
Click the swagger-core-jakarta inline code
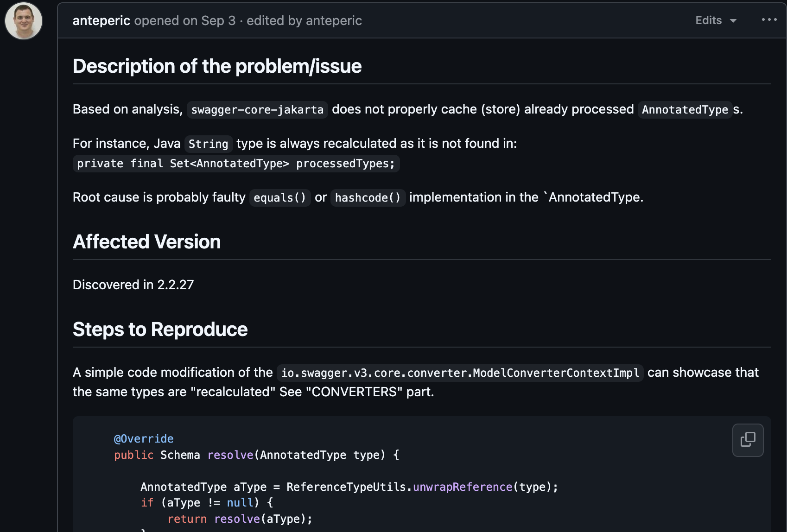(257, 110)
